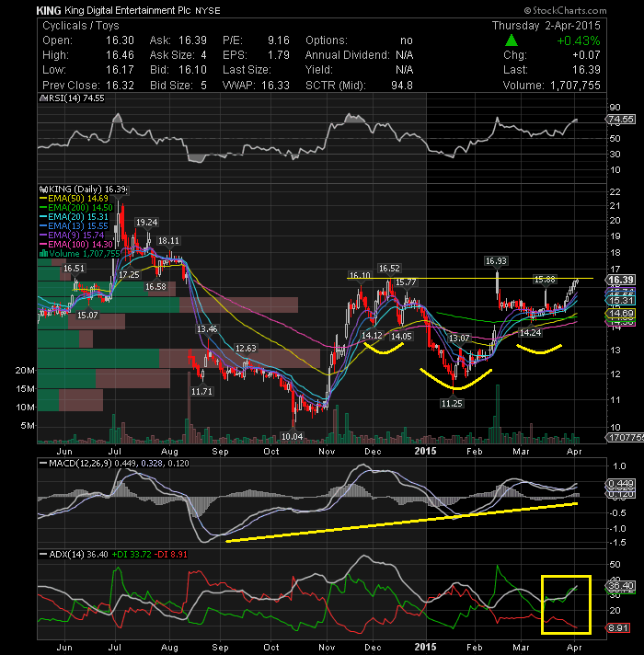The height and width of the screenshot is (655, 644).
Task: Click the RSI value tag 74.55 on right axis
Action: tap(621, 120)
